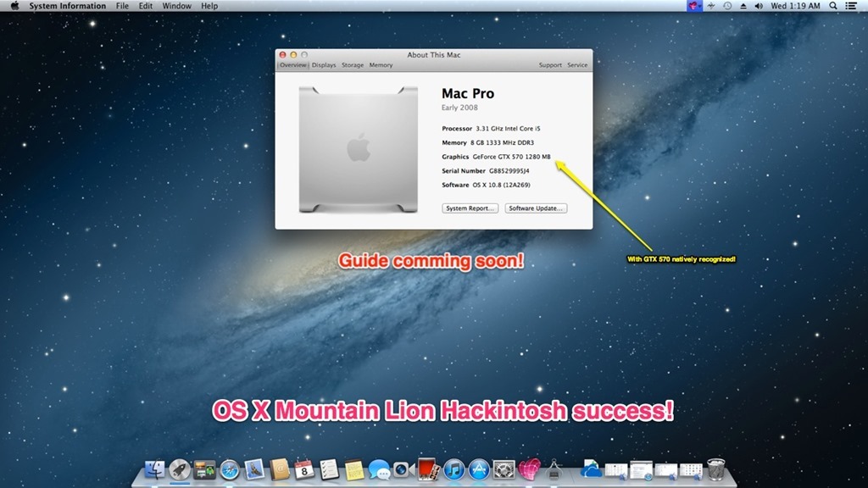Click the Mac Pro tower image
The image size is (868, 488).
click(x=359, y=149)
